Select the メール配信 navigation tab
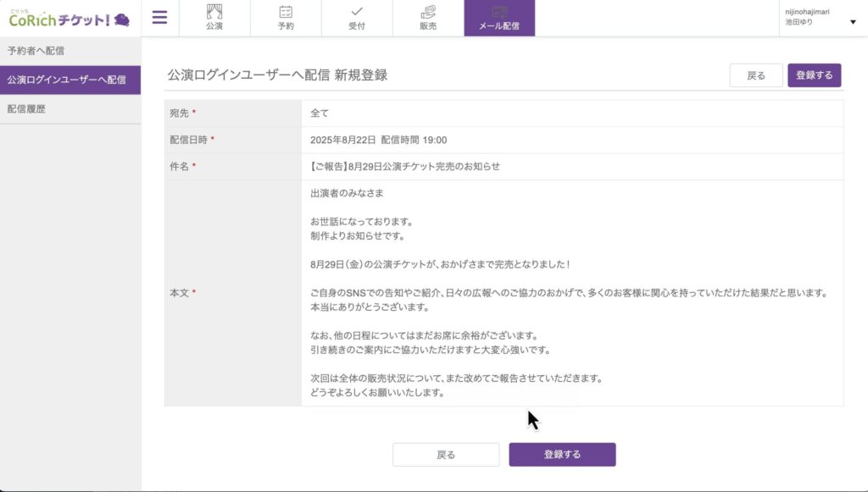Viewport: 868px width, 492px height. click(x=499, y=18)
